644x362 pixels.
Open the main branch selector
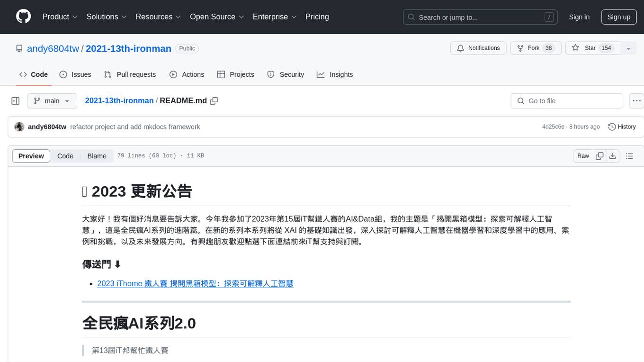pos(52,101)
